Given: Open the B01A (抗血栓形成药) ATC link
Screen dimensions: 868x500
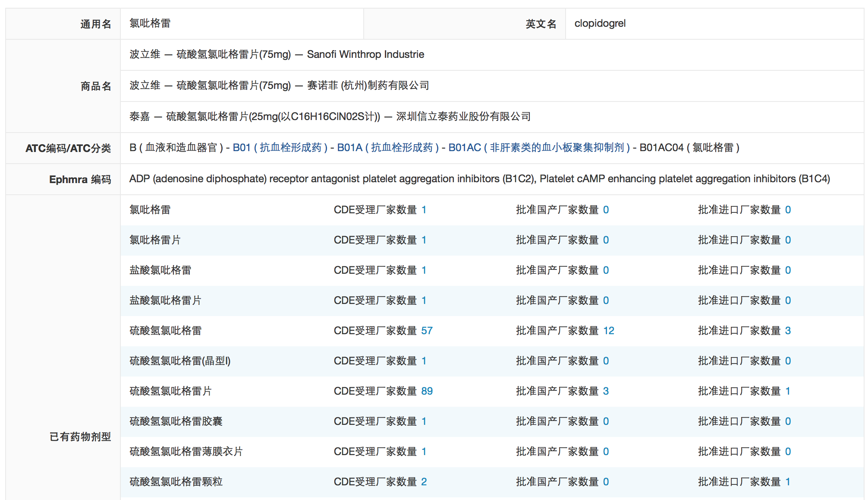Looking at the screenshot, I should 388,148.
